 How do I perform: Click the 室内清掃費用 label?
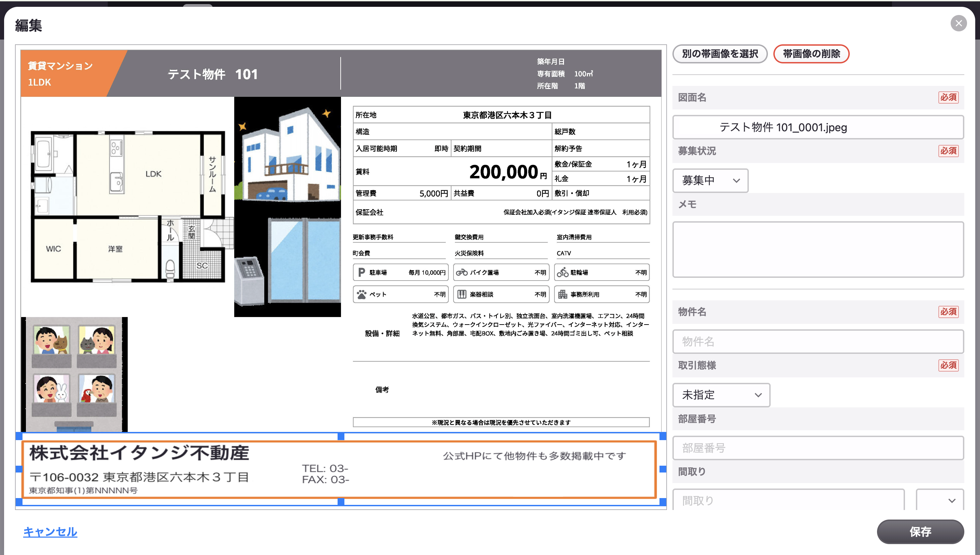point(574,237)
